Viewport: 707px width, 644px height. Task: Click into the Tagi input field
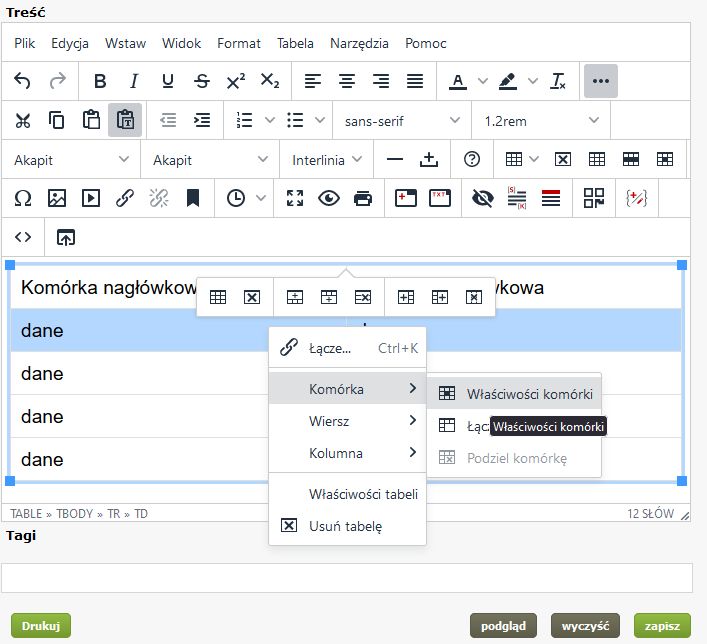click(x=346, y=577)
